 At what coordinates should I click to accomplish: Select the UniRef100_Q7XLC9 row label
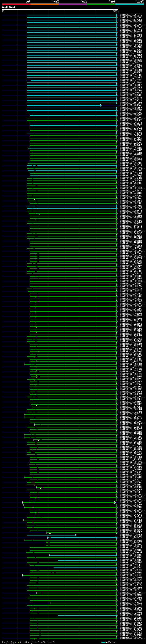click(131, 50)
